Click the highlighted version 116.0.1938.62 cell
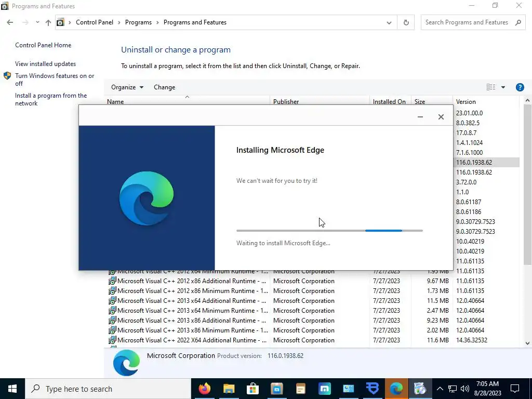532x399 pixels. pos(474,163)
